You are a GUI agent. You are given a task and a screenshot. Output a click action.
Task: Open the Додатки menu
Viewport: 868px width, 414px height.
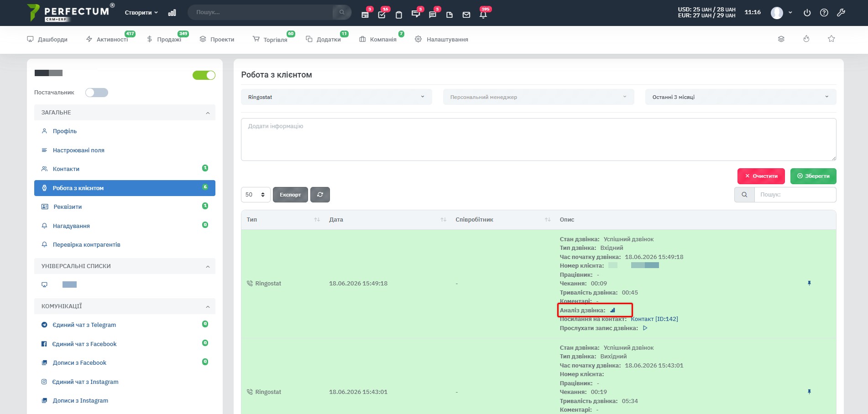coord(324,40)
